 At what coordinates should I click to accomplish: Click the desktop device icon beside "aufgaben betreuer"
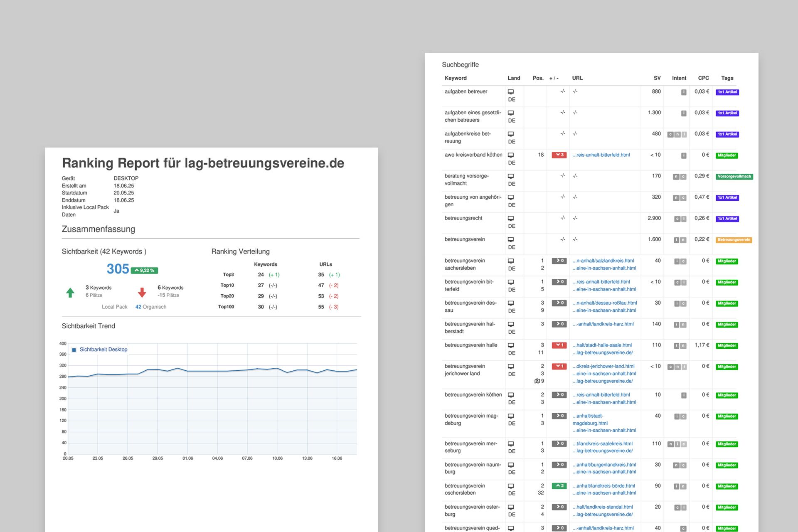click(511, 92)
